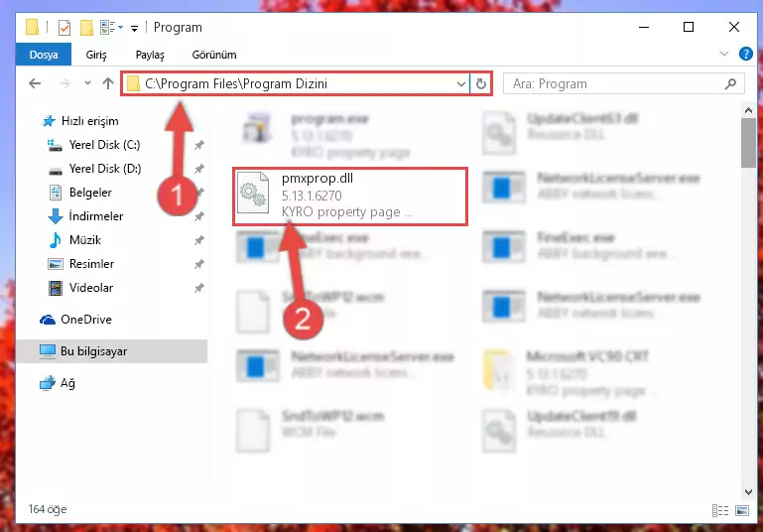The height and width of the screenshot is (532, 763).
Task: Click pin icon next to İndirmeler
Action: click(x=199, y=216)
